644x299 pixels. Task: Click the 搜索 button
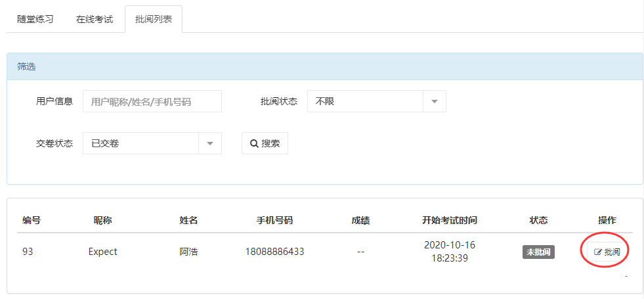[265, 143]
